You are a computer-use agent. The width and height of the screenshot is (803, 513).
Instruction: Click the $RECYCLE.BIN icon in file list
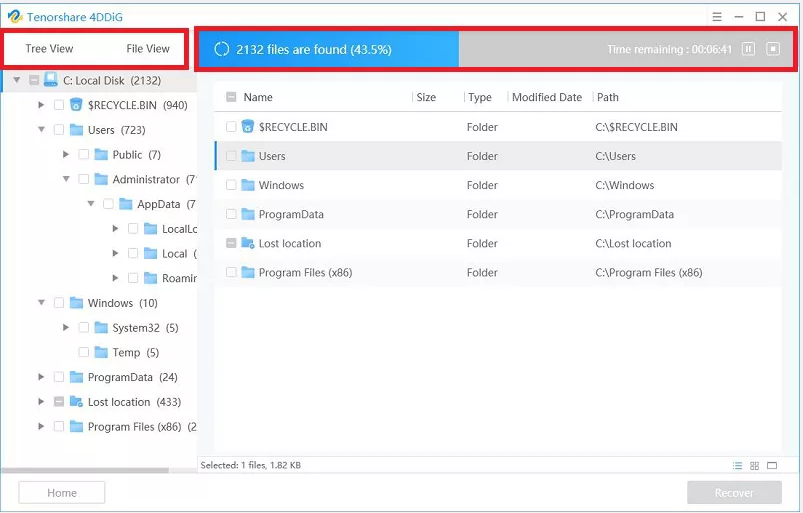coord(248,127)
